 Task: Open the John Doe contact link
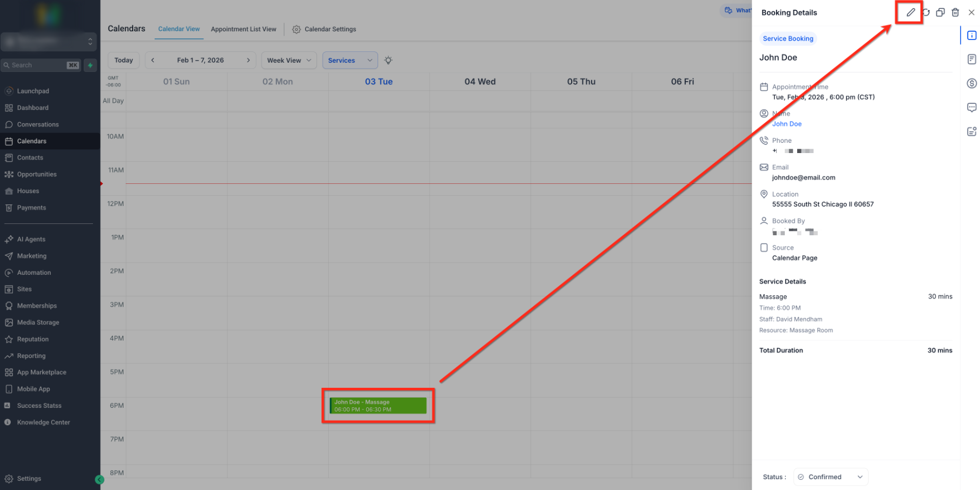point(787,124)
